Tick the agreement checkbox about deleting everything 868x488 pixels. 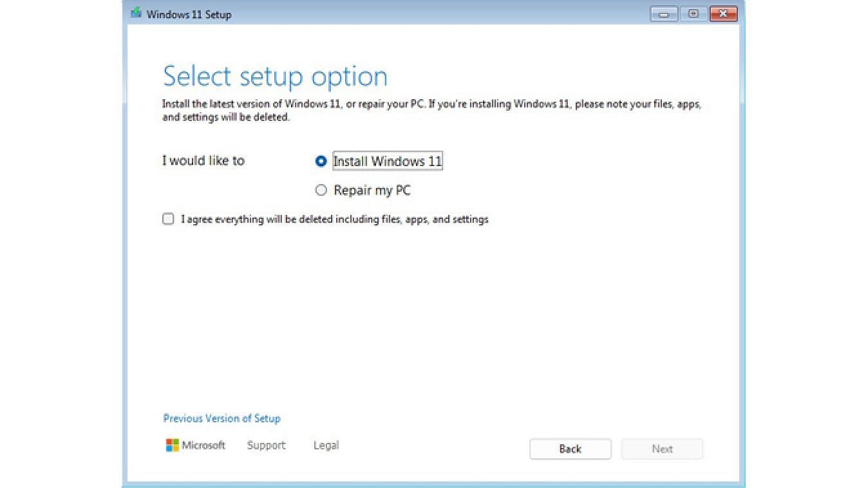pyautogui.click(x=168, y=219)
